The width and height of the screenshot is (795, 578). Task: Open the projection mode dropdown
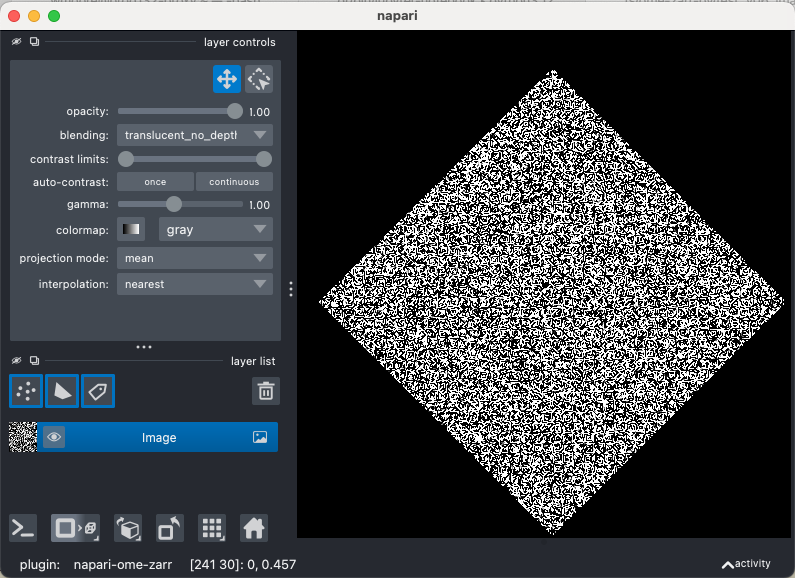click(x=195, y=258)
